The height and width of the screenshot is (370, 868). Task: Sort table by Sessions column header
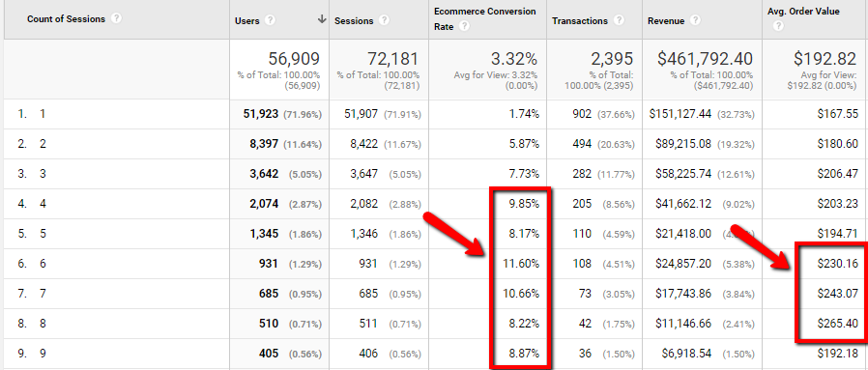(x=354, y=21)
